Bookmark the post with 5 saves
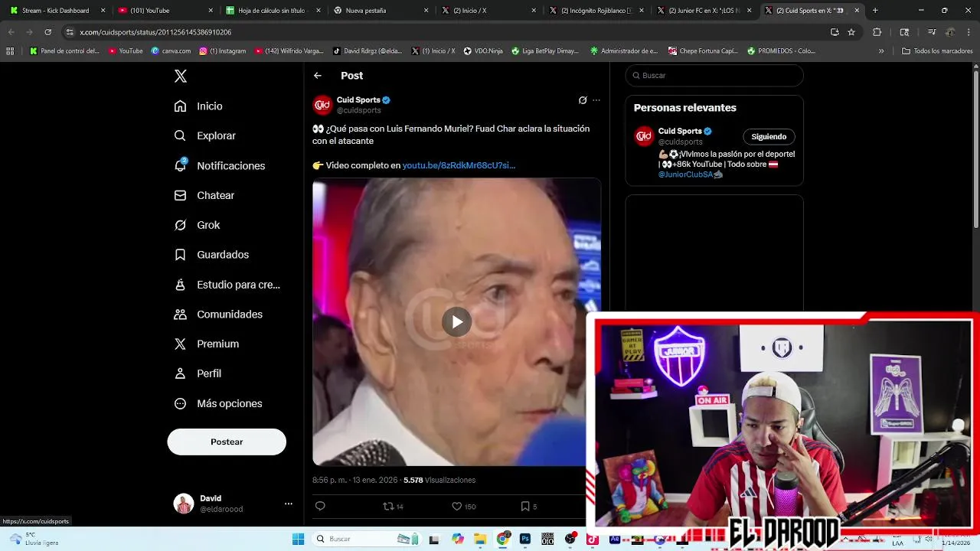 tap(528, 506)
